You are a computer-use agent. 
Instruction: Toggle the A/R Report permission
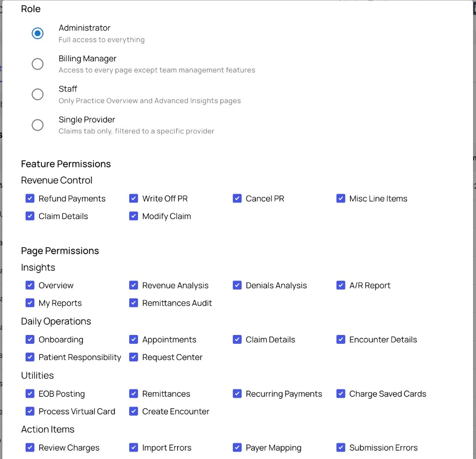(x=341, y=285)
